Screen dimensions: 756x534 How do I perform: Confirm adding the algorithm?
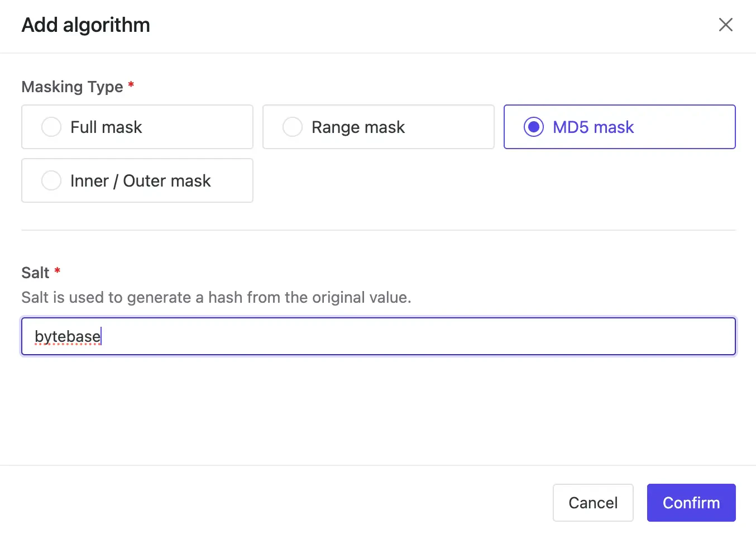coord(691,503)
